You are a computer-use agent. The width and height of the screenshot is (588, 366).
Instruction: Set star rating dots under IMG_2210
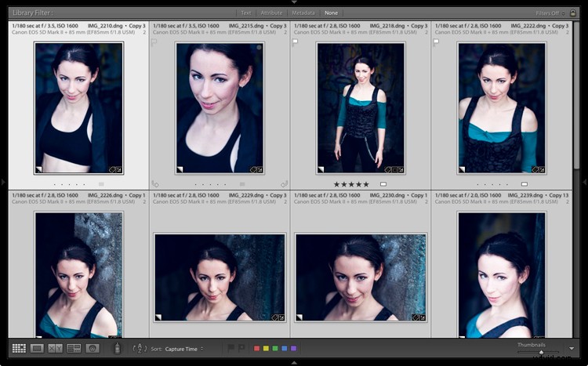(69, 184)
